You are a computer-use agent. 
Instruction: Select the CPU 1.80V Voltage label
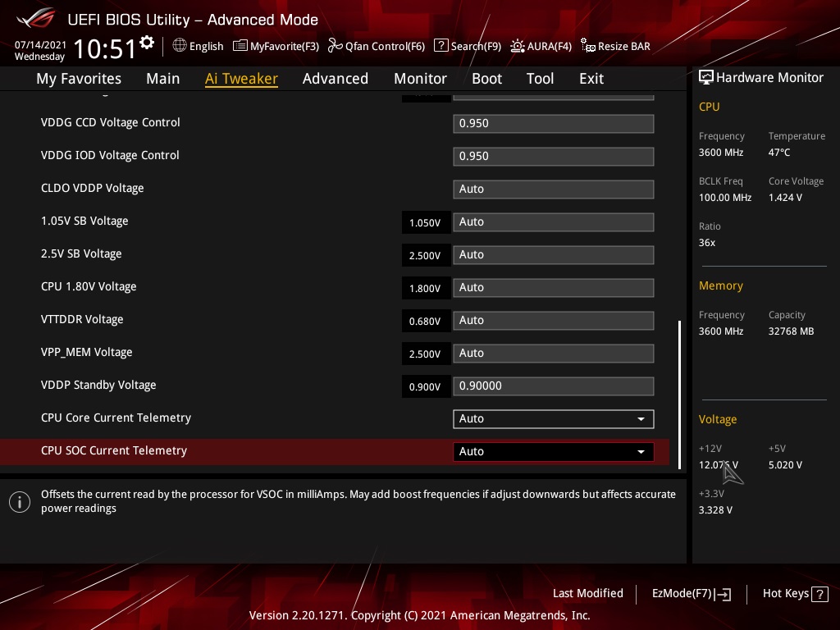pos(89,286)
